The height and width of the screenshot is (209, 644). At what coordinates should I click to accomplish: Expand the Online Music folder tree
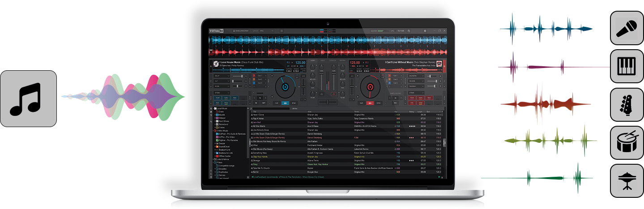213,130
